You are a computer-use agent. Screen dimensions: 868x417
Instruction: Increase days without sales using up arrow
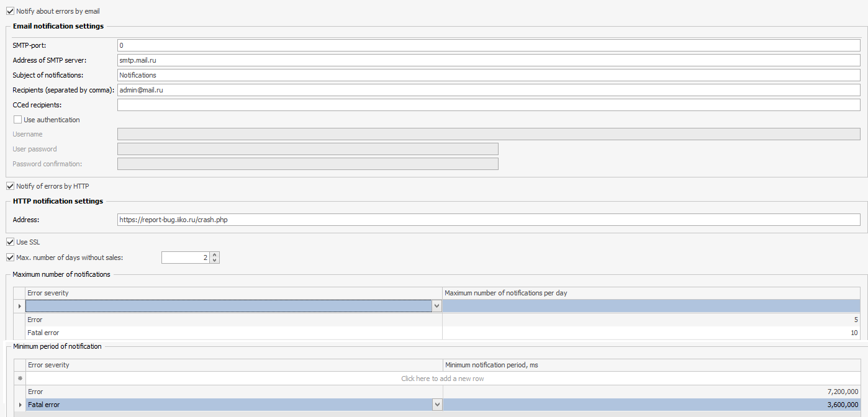pos(215,254)
